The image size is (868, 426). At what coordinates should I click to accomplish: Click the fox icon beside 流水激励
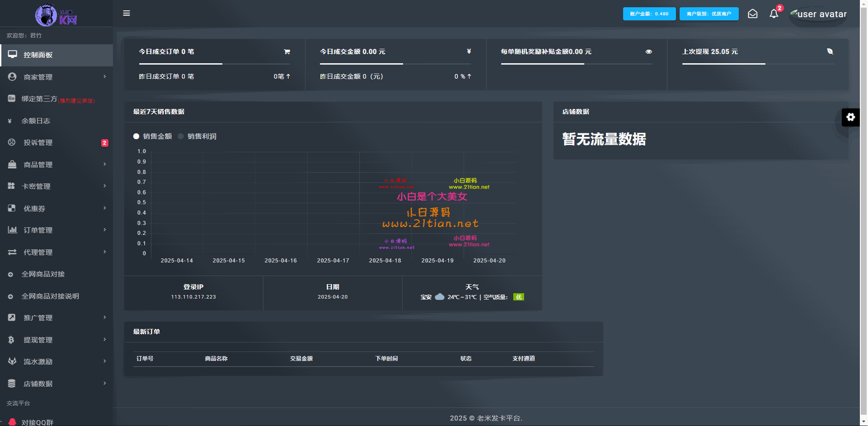tap(12, 361)
